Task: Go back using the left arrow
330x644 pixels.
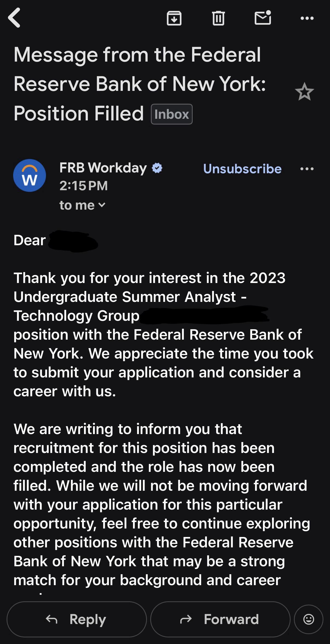Action: (14, 18)
